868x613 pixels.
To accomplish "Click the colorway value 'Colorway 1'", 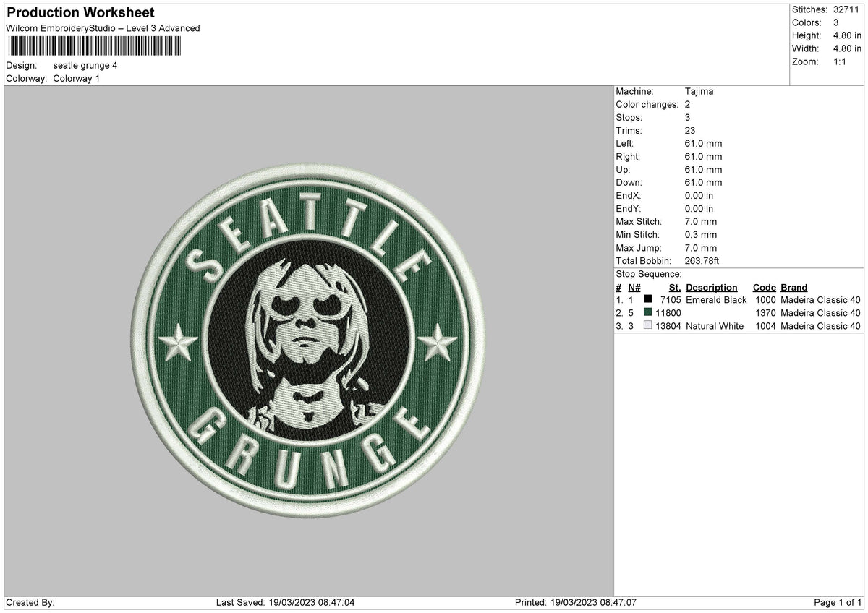I will point(77,78).
